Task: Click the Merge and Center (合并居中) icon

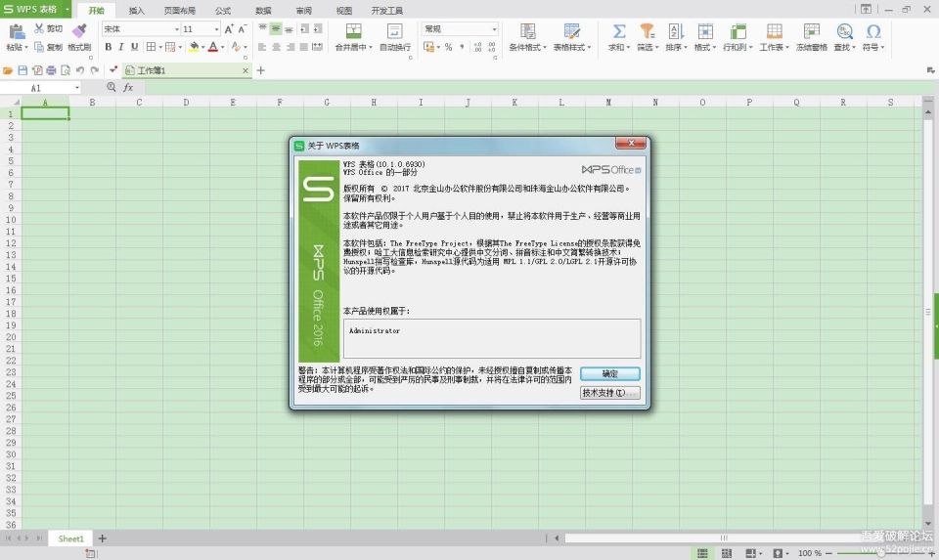Action: [x=353, y=31]
